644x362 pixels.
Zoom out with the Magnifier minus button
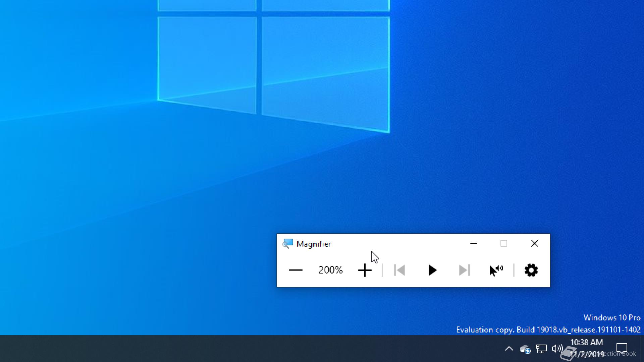(296, 270)
